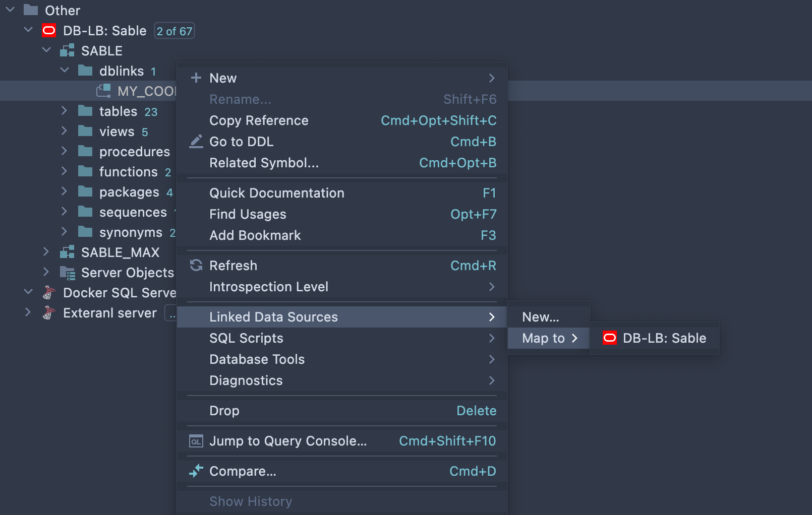
Task: Collapse the dblinks folder
Action: point(64,71)
